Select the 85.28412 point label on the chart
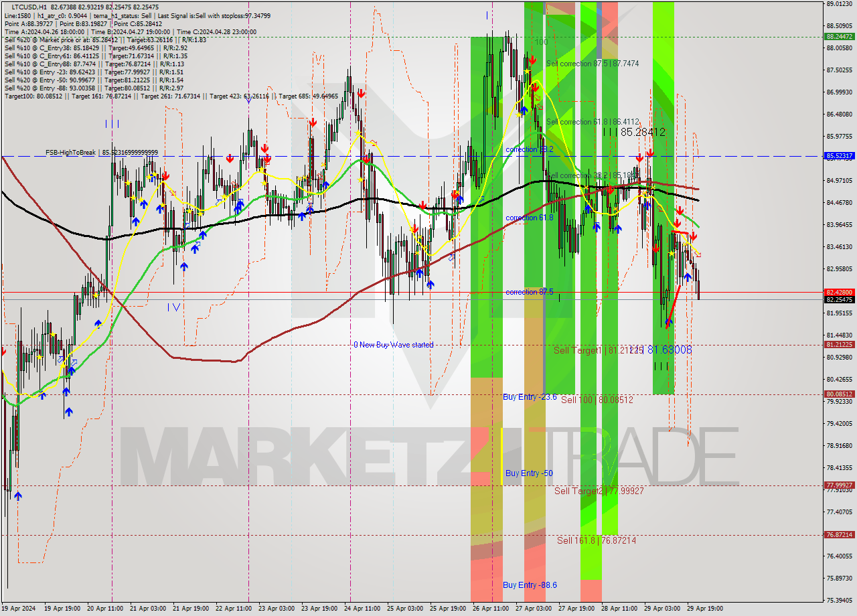The width and height of the screenshot is (857, 616). (x=643, y=133)
